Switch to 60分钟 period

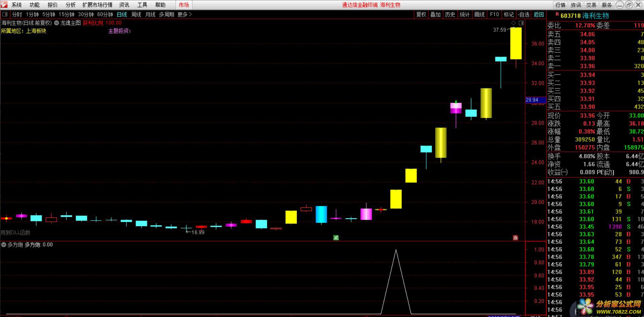pos(105,14)
